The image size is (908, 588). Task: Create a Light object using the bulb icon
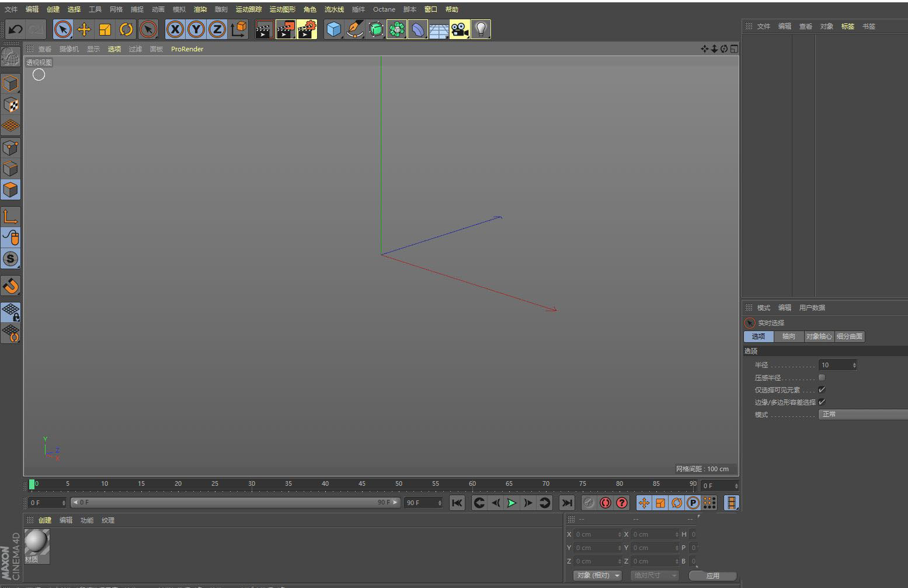481,29
